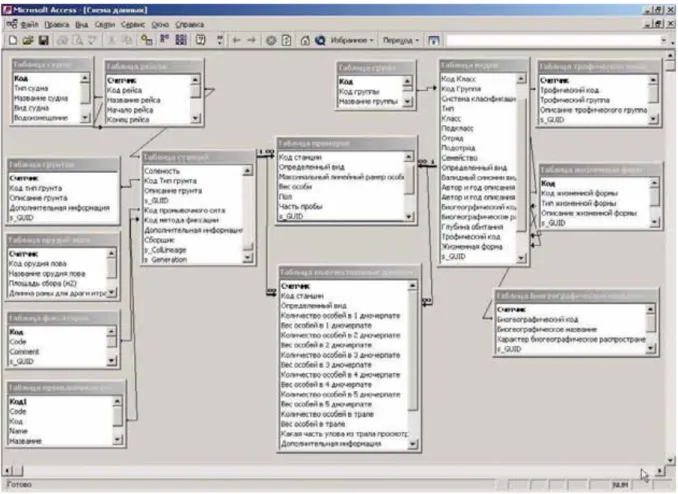Click the Forward arrow on the Web toolbar
This screenshot has height=494, width=678.
252,40
